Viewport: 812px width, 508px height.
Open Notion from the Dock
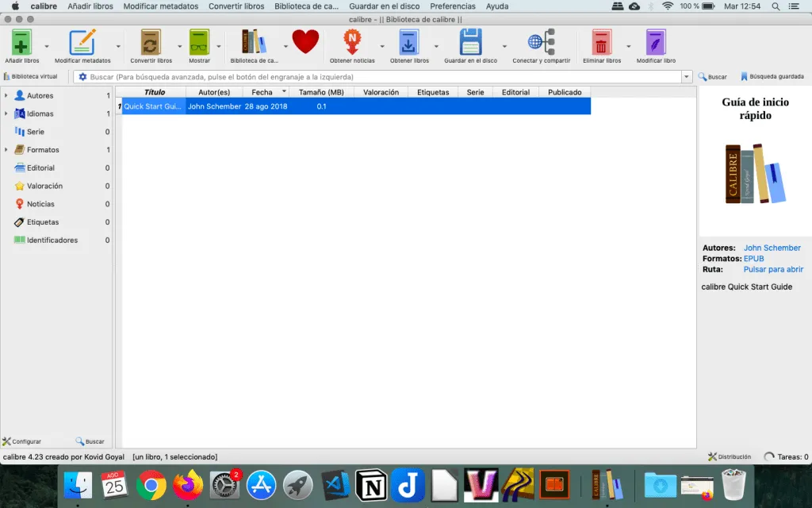(x=371, y=486)
